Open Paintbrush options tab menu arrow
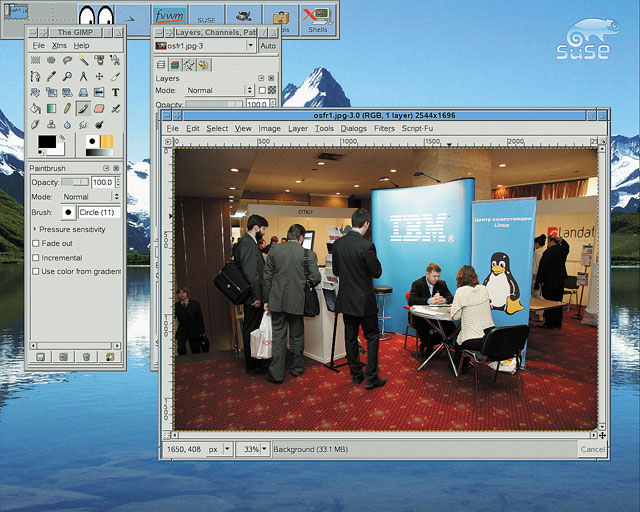Screen dimensions: 640x512 point(106,168)
